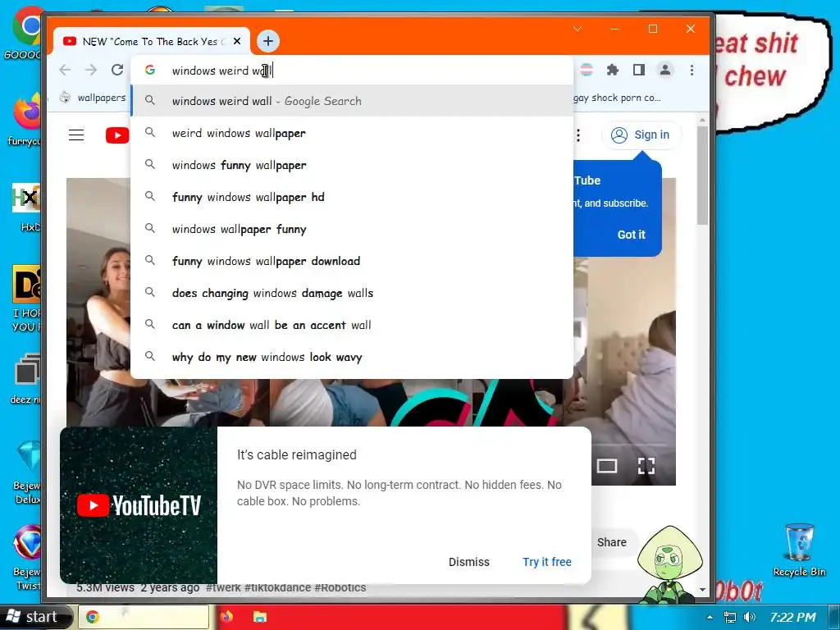Select suggestion 'windows weird wall - Google Search'
840x630 pixels.
(x=351, y=101)
